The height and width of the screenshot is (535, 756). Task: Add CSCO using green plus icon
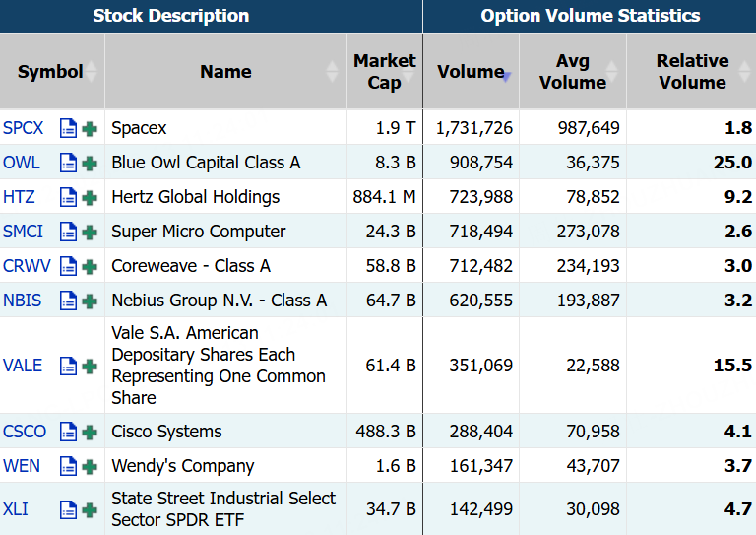(x=90, y=433)
